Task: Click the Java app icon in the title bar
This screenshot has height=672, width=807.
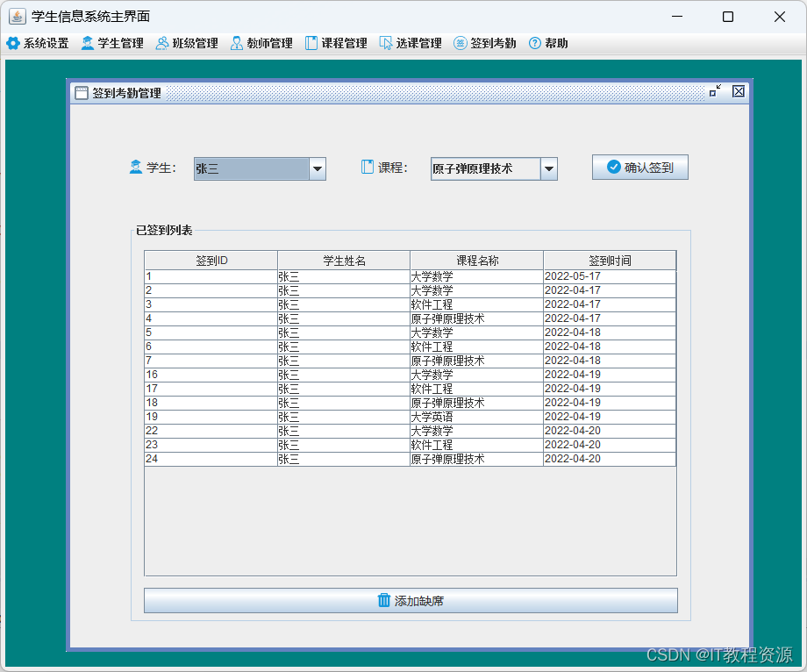Action: [17, 17]
